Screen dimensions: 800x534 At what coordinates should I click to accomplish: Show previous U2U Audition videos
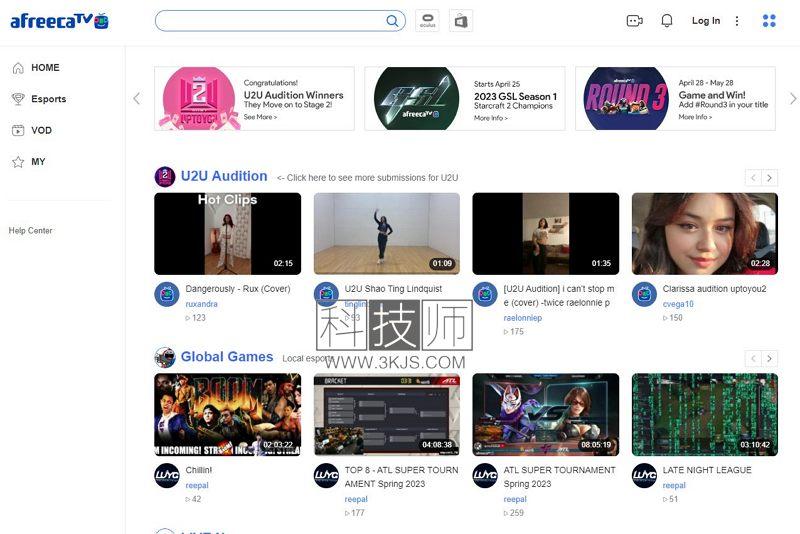pos(753,177)
